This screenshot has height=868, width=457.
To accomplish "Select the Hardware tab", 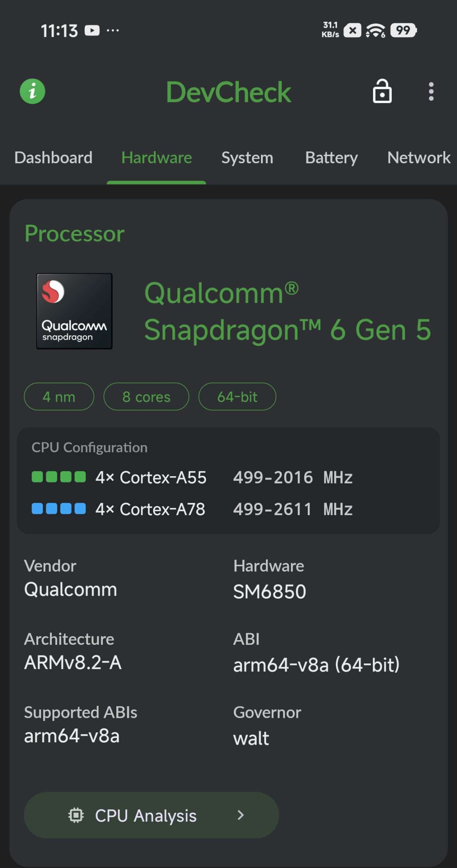I will 157,157.
